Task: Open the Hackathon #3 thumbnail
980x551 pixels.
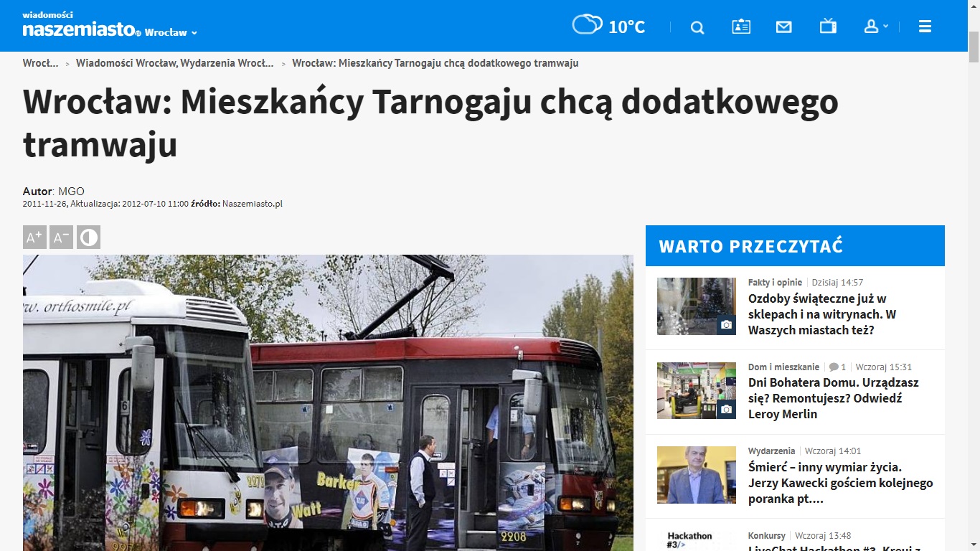Action: click(x=697, y=541)
